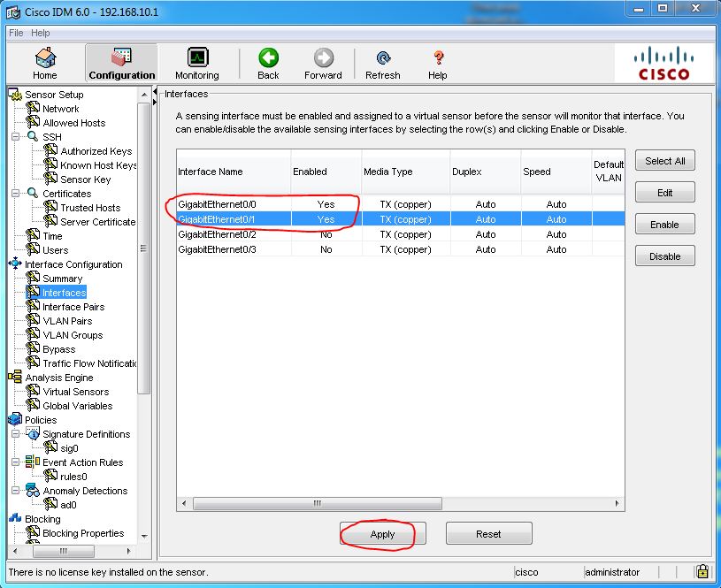Collapse the Signature Definitions node

15,433
